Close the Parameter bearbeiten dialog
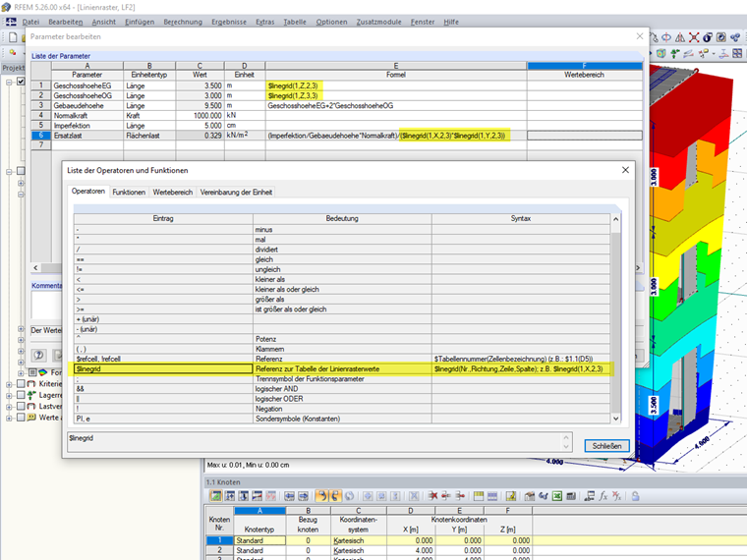This screenshot has width=747, height=560. coord(640,36)
